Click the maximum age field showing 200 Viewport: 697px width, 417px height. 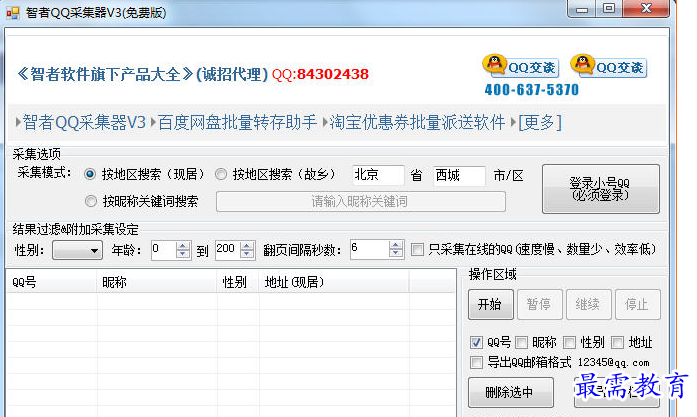[228, 250]
